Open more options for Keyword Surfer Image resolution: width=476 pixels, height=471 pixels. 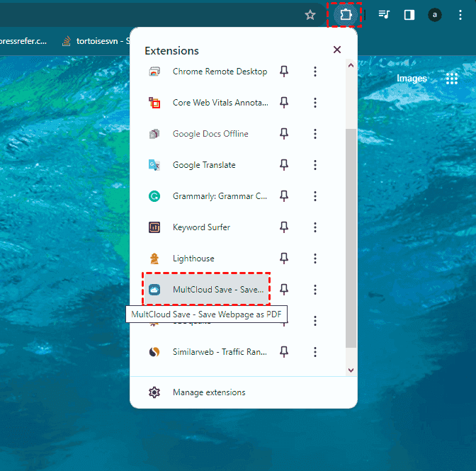tap(315, 227)
